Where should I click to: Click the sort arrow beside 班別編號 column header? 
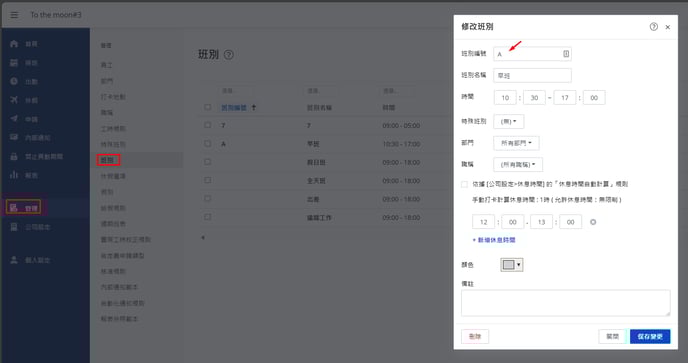coord(254,108)
